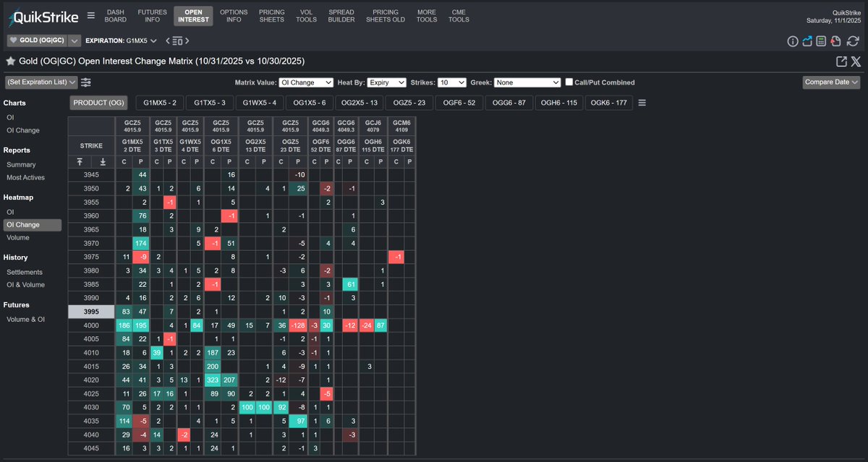This screenshot has height=462, width=868.
Task: Select the G1MX5 - 2 expiration tab
Action: click(160, 103)
